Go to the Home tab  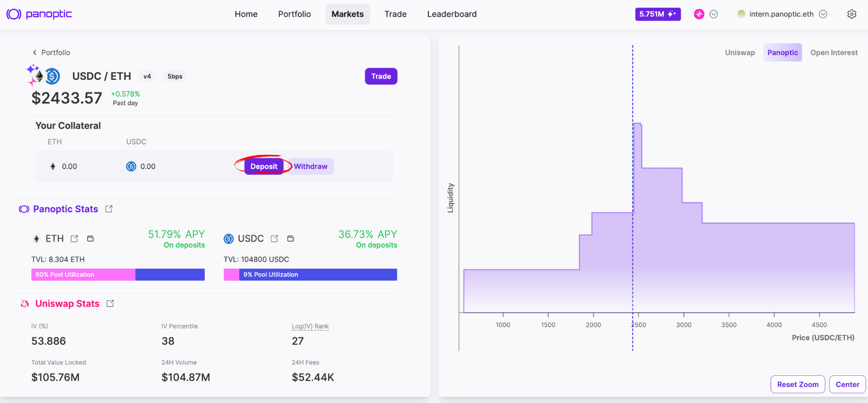[x=246, y=14]
